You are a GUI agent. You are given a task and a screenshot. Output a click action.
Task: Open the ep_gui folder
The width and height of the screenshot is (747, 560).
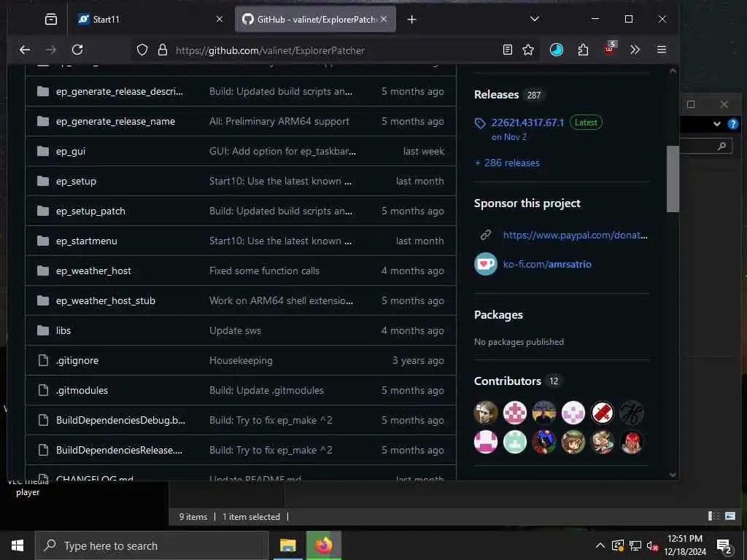(x=71, y=152)
